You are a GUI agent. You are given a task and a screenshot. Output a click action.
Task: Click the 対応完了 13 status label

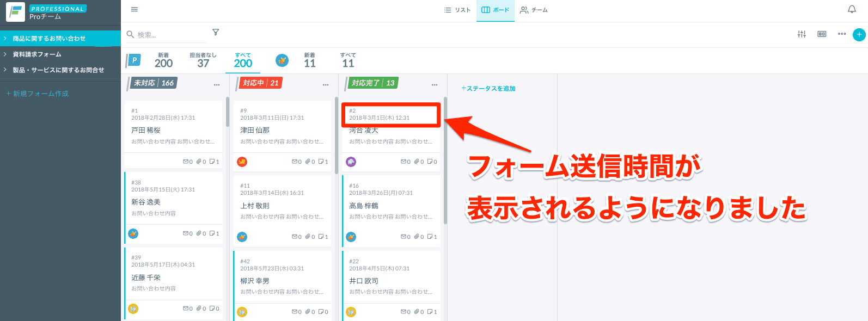[x=372, y=83]
